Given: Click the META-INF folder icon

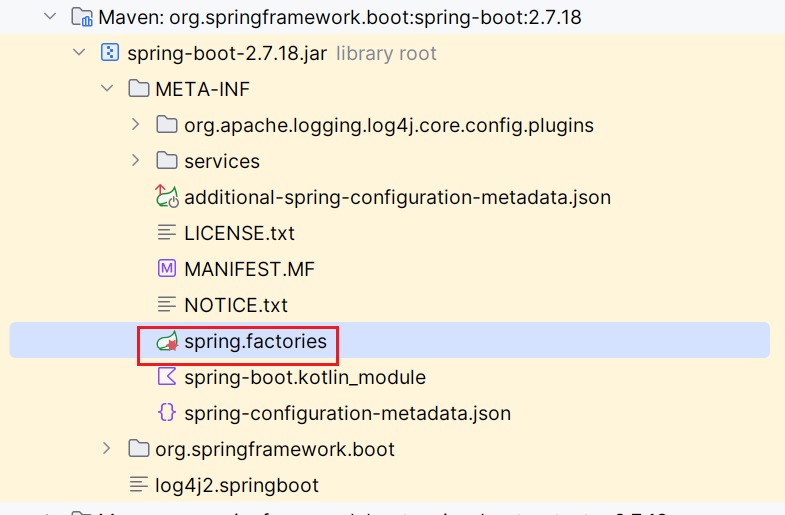Looking at the screenshot, I should tap(139, 89).
